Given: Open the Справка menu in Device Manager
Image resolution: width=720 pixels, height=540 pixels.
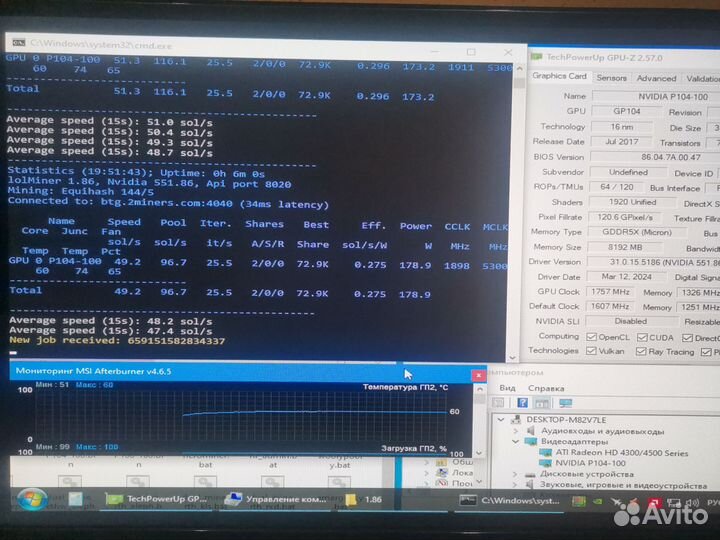Looking at the screenshot, I should [x=546, y=388].
